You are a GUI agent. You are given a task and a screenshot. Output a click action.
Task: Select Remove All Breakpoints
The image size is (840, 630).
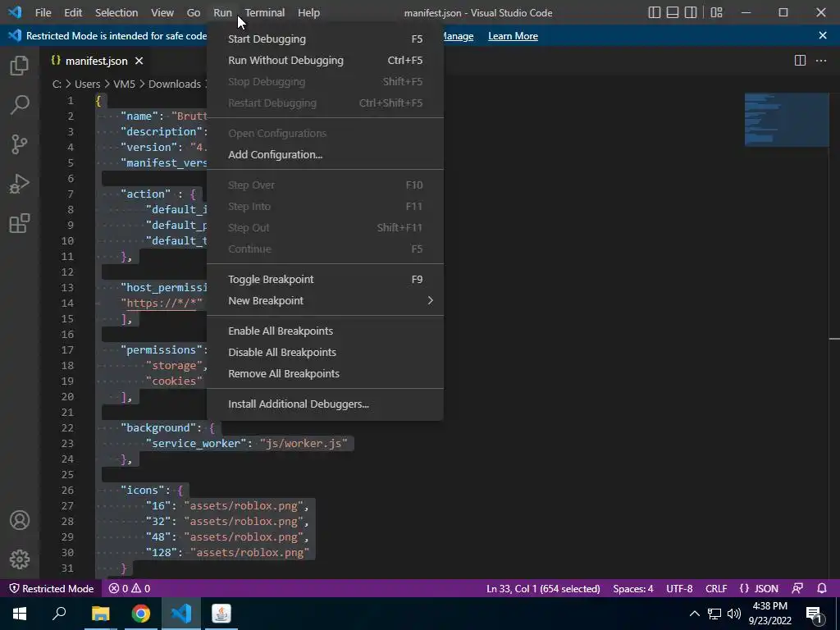tap(325, 374)
